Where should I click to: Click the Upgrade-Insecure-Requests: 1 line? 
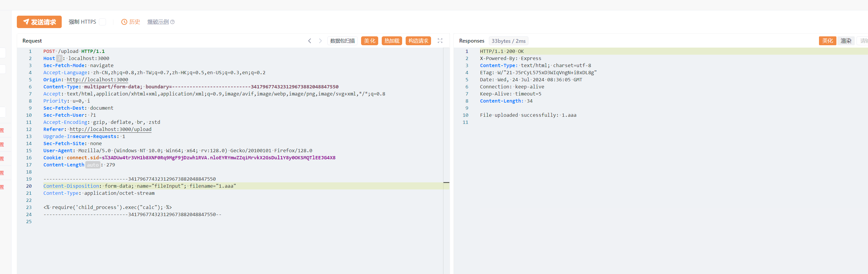click(84, 136)
